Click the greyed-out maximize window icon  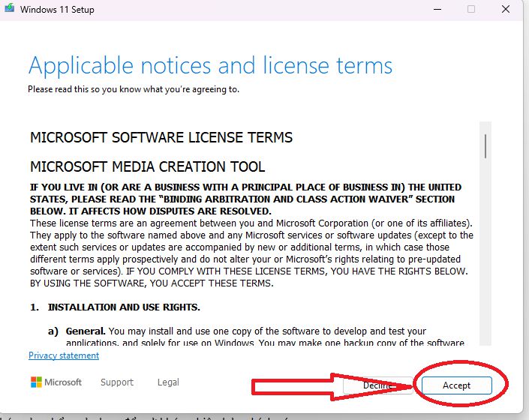click(471, 10)
